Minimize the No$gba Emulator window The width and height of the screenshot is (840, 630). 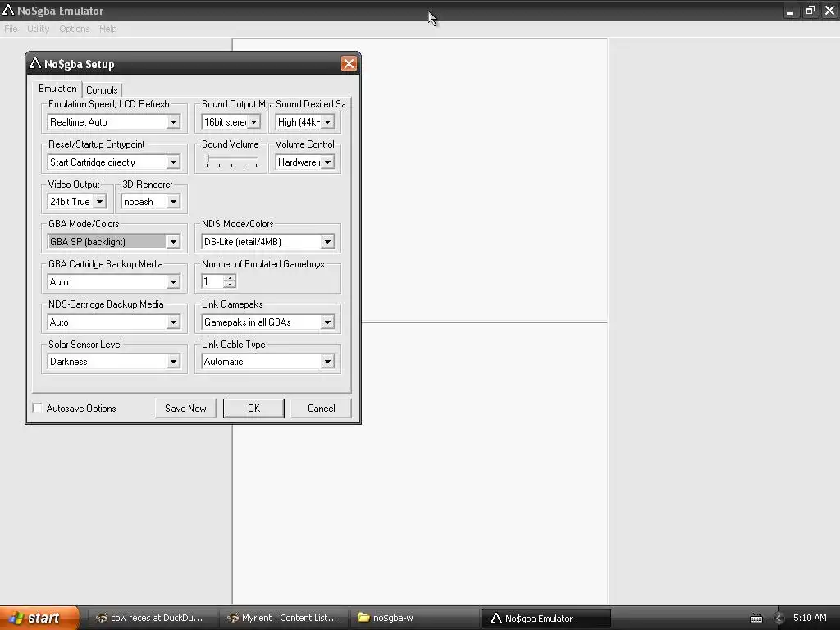coord(790,11)
